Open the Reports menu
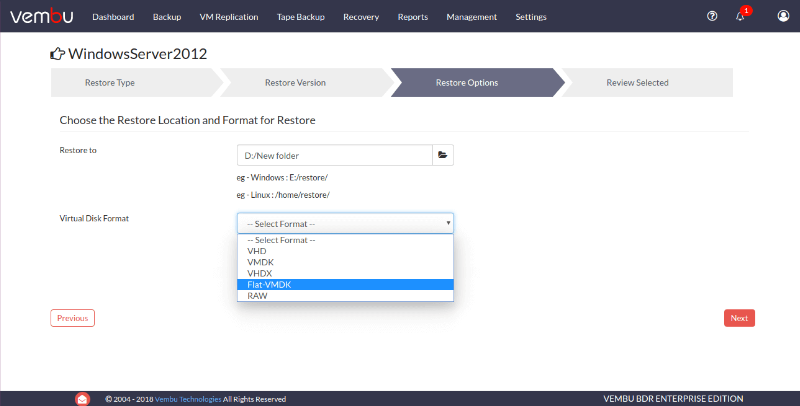 [x=413, y=17]
